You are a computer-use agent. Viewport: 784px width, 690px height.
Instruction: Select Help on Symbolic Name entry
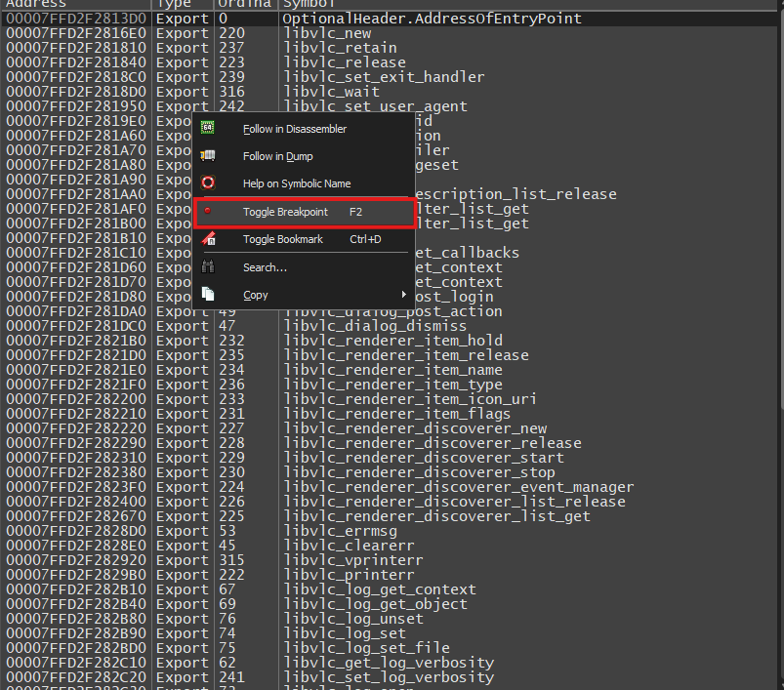304,183
